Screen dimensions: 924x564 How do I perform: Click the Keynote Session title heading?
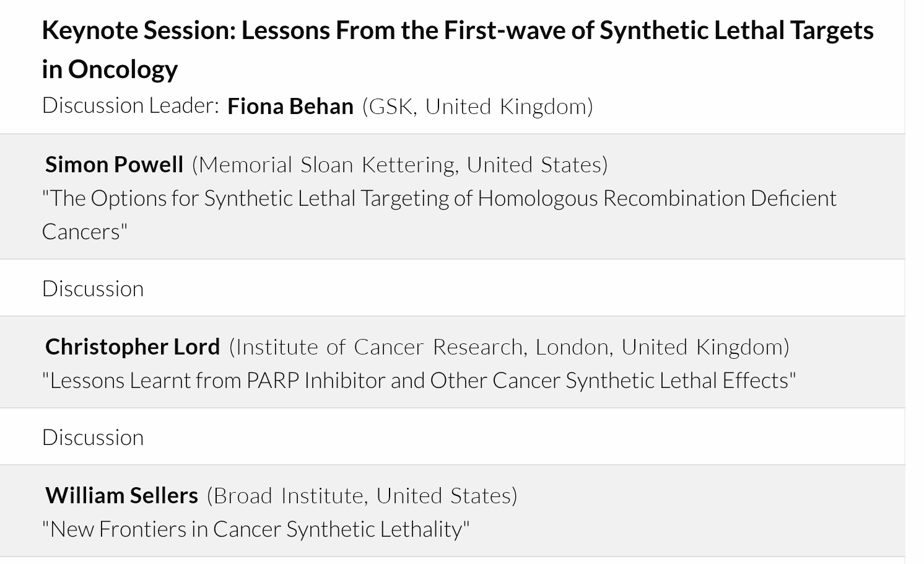457,30
